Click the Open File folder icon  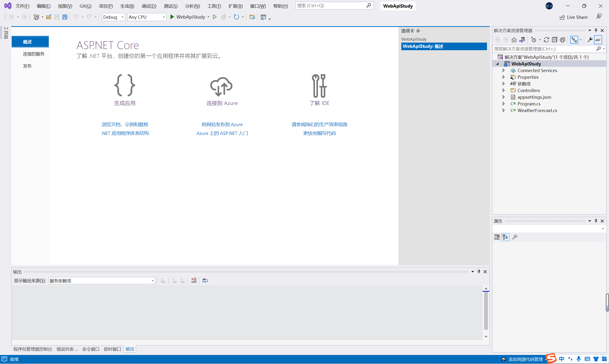49,17
